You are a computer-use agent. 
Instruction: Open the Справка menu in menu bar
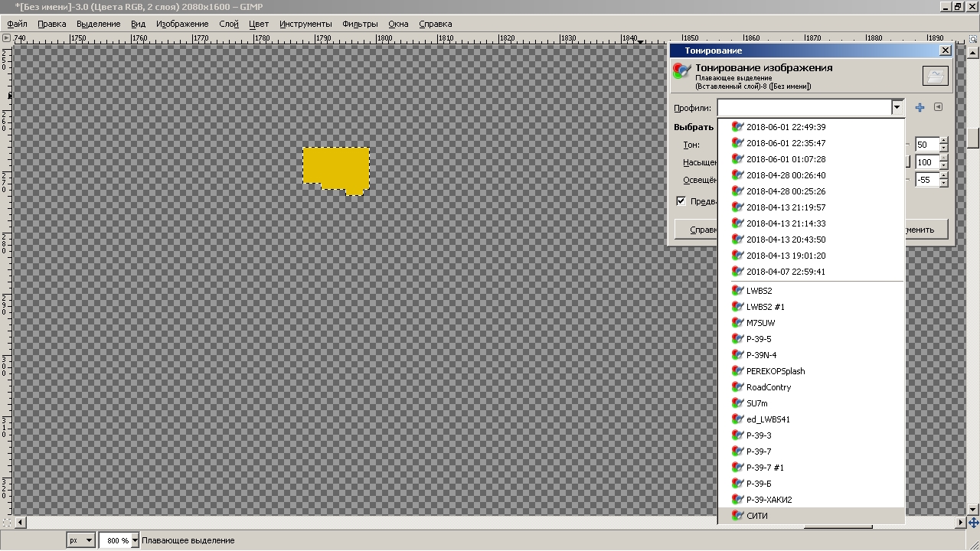click(436, 24)
